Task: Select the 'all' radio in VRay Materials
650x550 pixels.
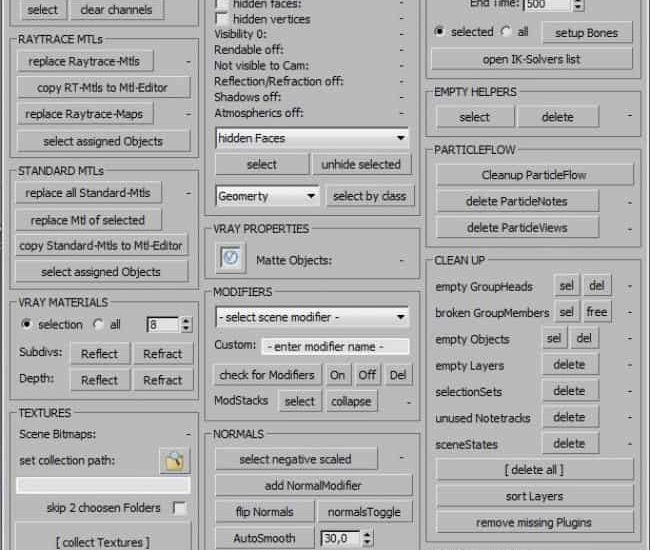Action: click(x=98, y=324)
